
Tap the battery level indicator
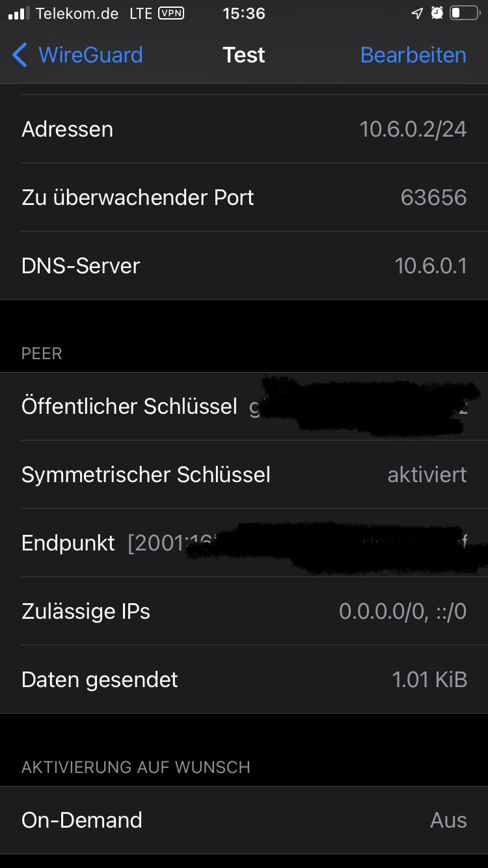(463, 13)
